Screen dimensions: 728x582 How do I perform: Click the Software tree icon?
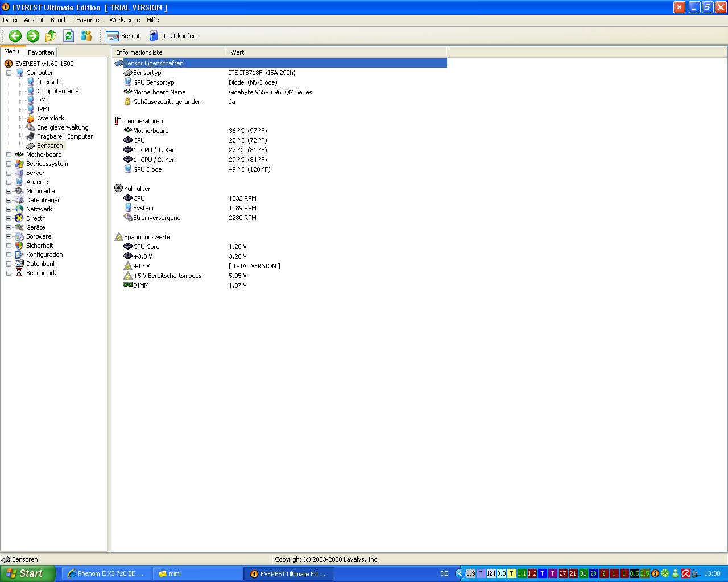pos(19,236)
